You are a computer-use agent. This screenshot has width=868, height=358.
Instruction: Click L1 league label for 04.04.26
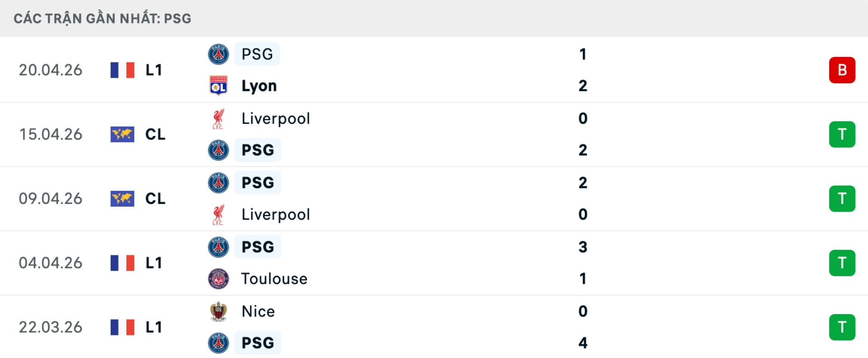pyautogui.click(x=154, y=263)
